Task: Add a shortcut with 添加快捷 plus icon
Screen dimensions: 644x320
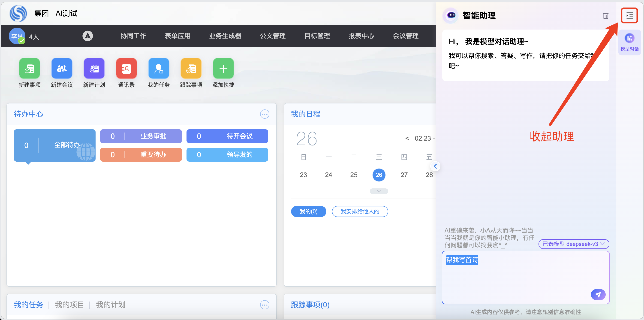Action: (x=223, y=69)
